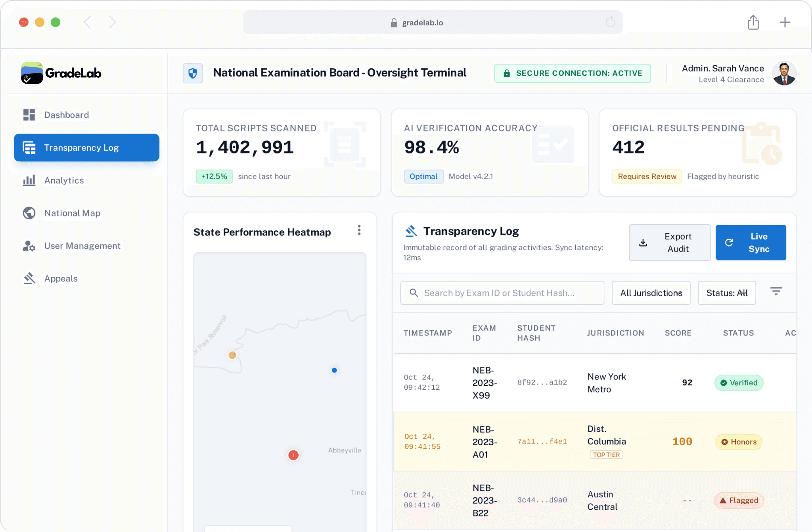Open All Jurisdictions dropdown

click(x=651, y=293)
